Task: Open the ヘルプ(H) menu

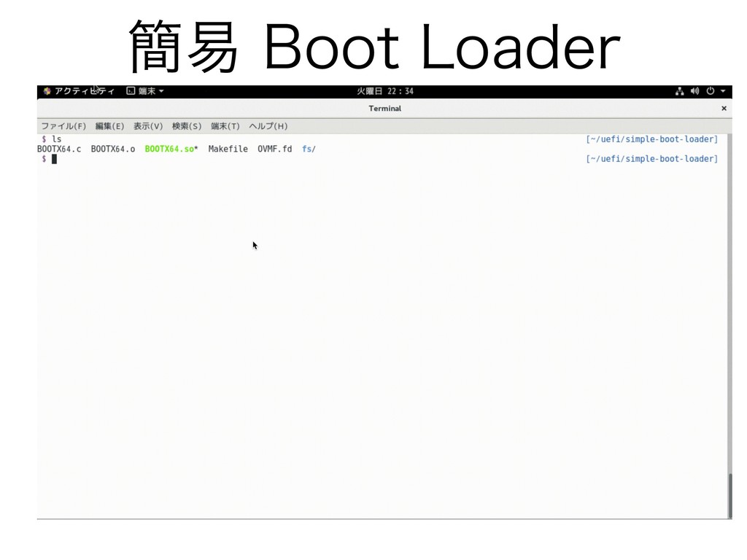Action: point(268,126)
